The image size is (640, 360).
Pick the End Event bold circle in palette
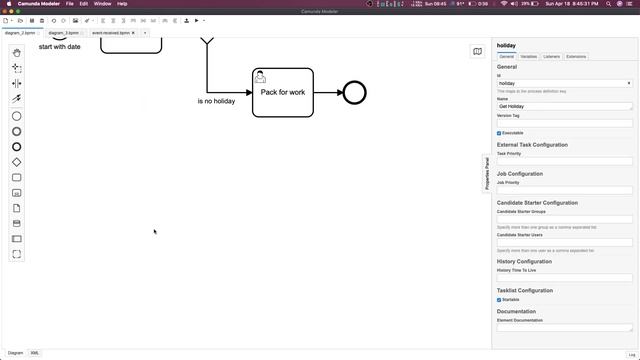tap(17, 147)
